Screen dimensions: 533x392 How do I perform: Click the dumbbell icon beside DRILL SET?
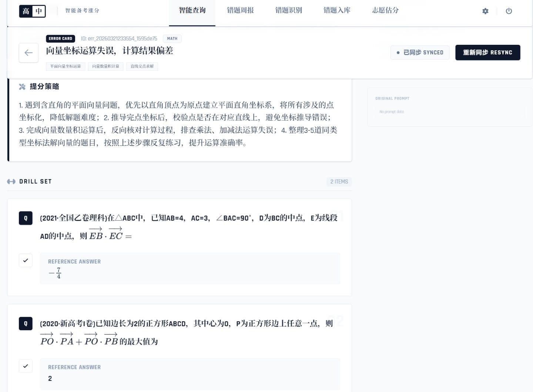click(x=11, y=181)
